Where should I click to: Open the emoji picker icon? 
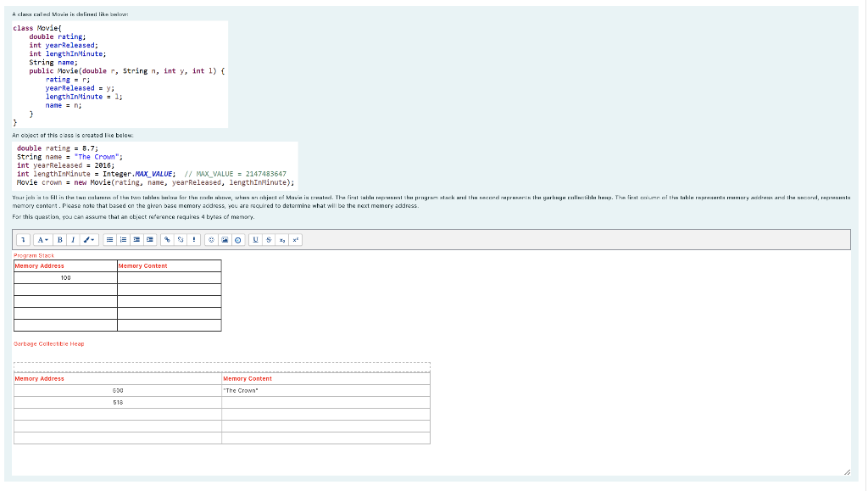click(210, 239)
